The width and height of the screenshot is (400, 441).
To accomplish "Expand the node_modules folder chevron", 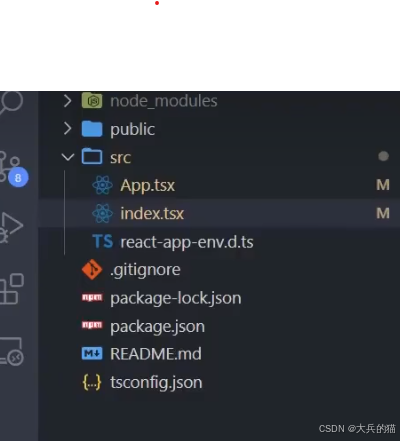I will point(68,101).
